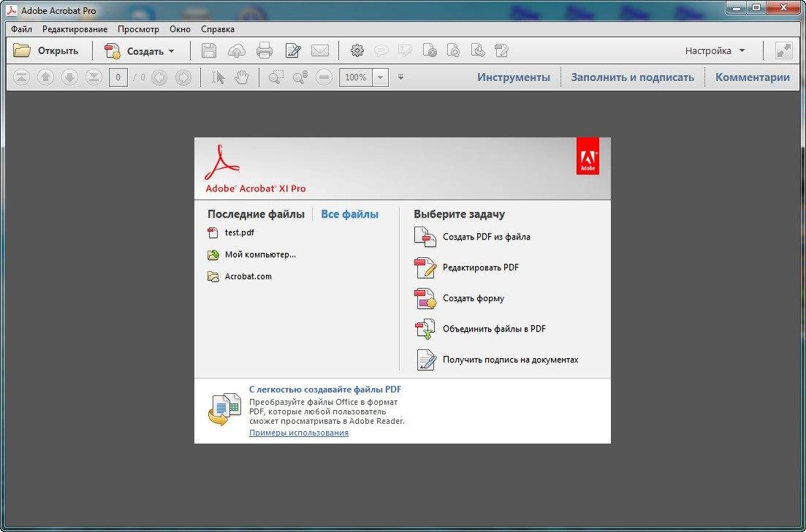The width and height of the screenshot is (806, 532).
Task: Click the read mode fullscreen icon
Action: (784, 50)
